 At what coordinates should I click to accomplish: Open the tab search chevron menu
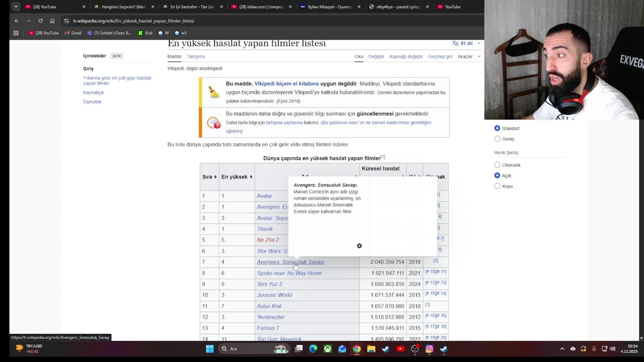coord(16,7)
